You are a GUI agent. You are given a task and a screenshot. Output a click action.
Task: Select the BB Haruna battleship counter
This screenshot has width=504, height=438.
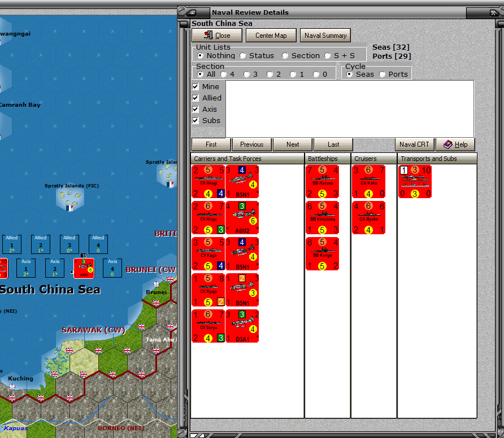(x=323, y=182)
